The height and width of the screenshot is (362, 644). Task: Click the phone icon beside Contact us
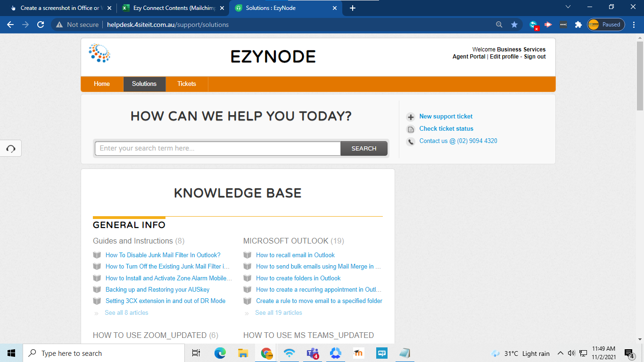click(x=411, y=142)
